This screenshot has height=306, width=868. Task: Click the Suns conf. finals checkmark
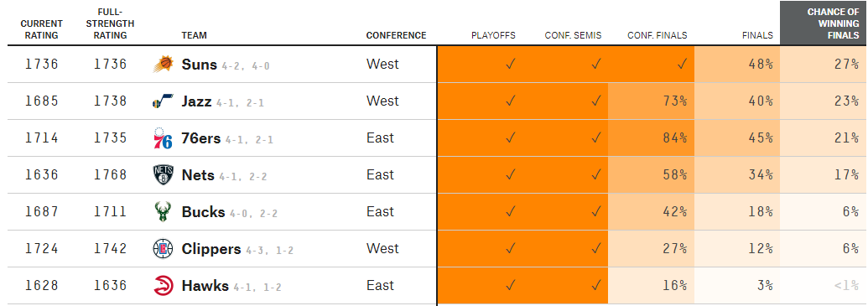(x=682, y=65)
